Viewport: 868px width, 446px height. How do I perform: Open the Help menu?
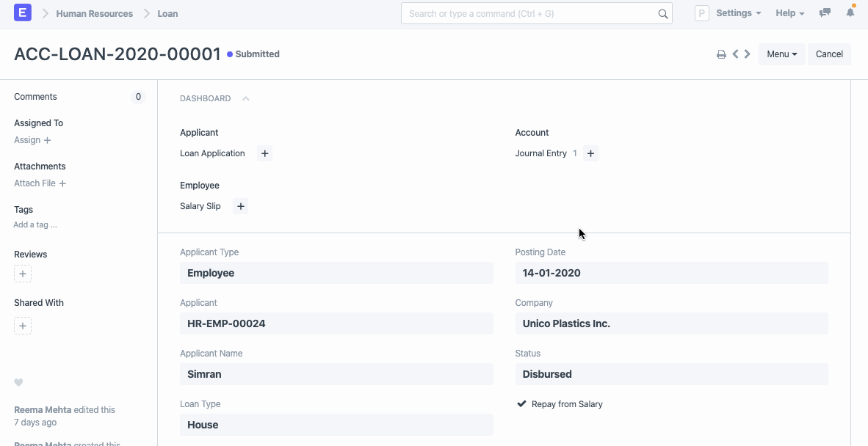point(789,12)
